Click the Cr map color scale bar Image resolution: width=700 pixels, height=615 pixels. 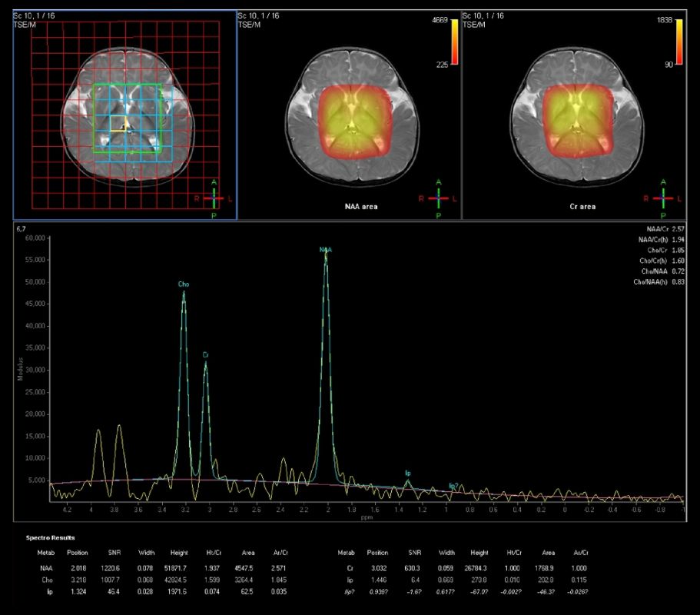(678, 42)
